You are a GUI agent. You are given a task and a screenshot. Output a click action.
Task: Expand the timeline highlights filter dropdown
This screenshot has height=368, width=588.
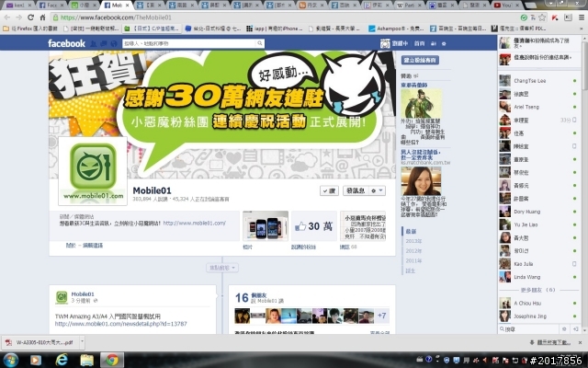[222, 268]
